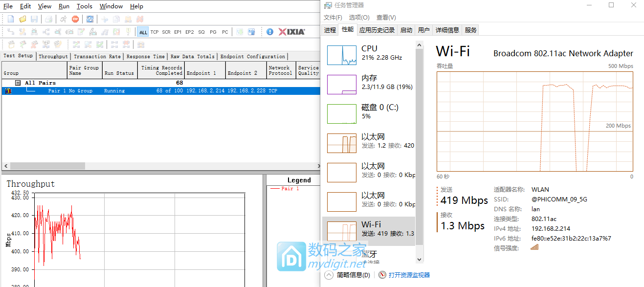Switch to the Transaction Rate tab
This screenshot has width=644, height=287.
pos(97,57)
